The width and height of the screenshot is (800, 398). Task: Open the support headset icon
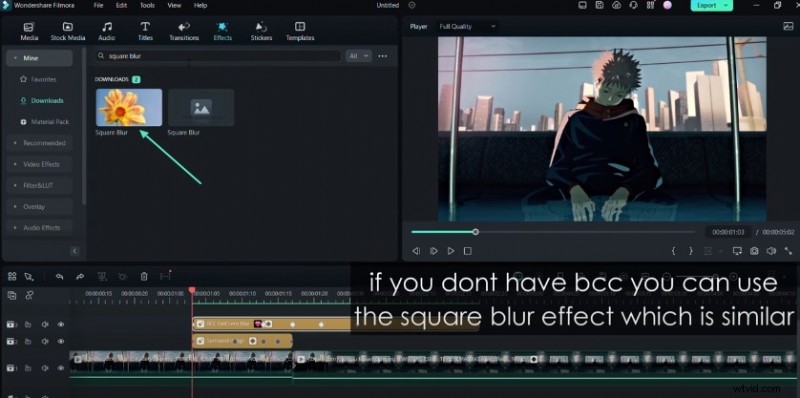pos(633,5)
